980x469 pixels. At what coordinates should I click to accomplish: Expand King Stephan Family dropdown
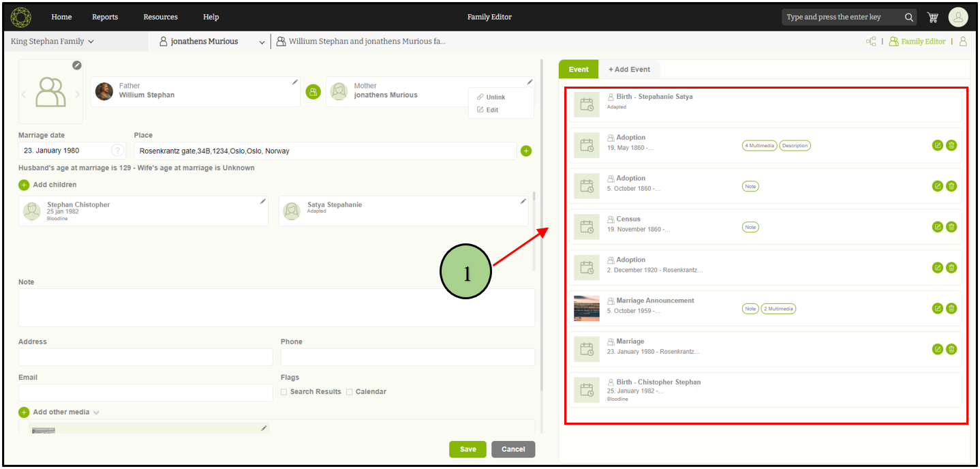point(52,42)
